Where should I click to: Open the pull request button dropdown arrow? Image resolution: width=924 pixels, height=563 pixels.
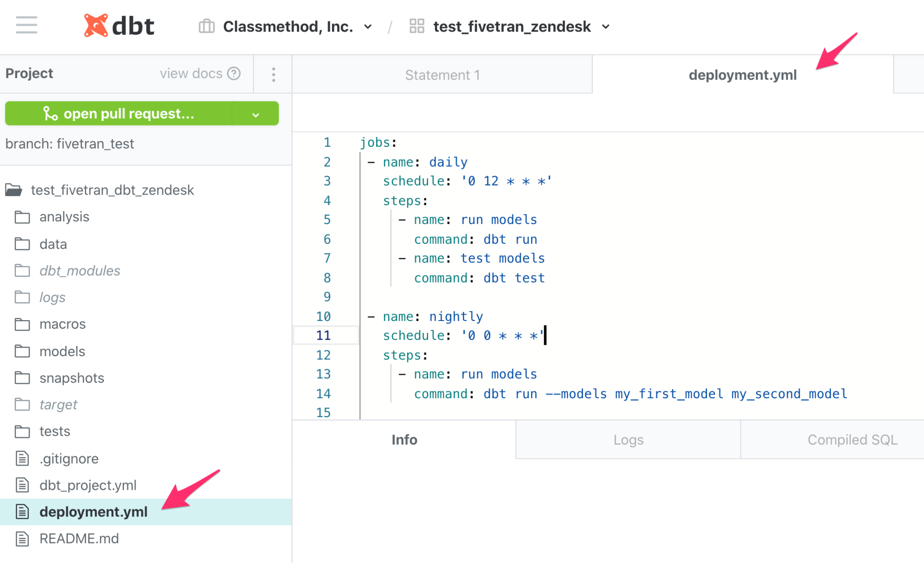point(256,114)
